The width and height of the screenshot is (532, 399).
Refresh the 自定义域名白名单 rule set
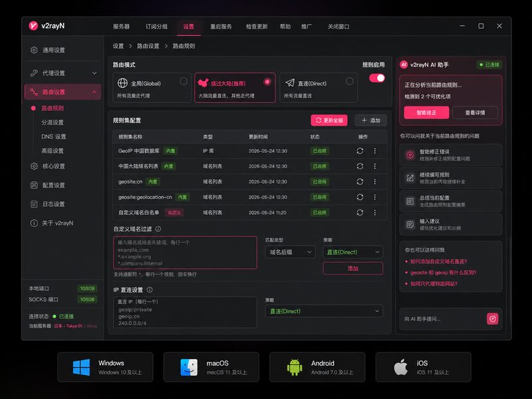[360, 212]
